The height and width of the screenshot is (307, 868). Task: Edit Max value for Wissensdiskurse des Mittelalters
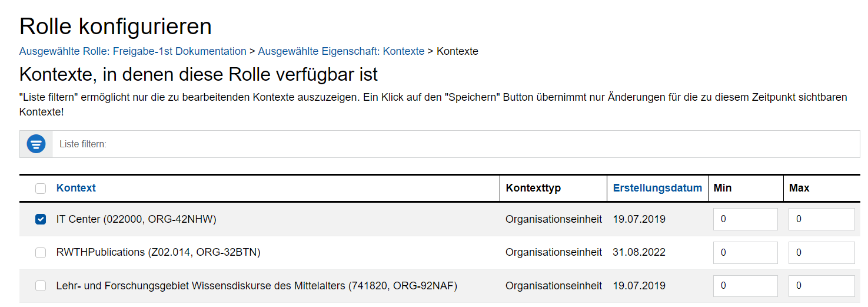[x=821, y=286]
